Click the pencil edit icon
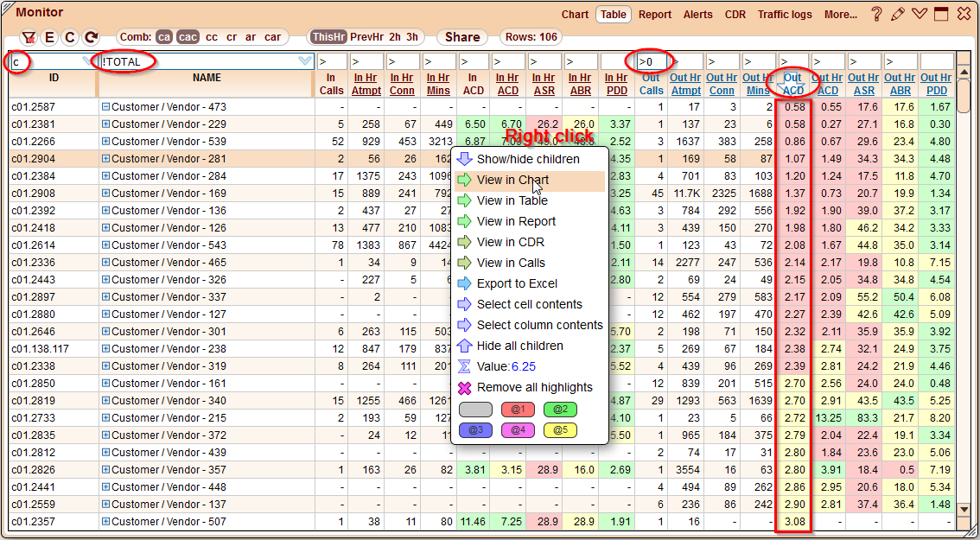Image resolution: width=980 pixels, height=540 pixels. click(897, 14)
